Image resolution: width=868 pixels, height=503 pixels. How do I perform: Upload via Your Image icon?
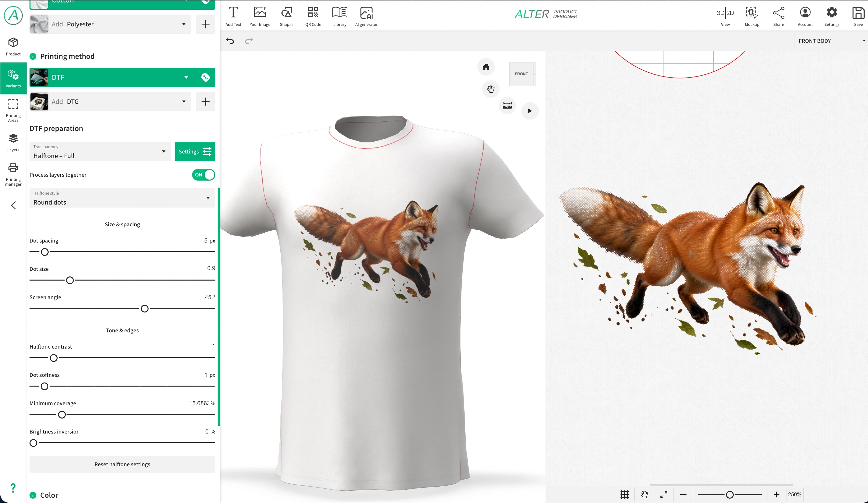(x=260, y=16)
